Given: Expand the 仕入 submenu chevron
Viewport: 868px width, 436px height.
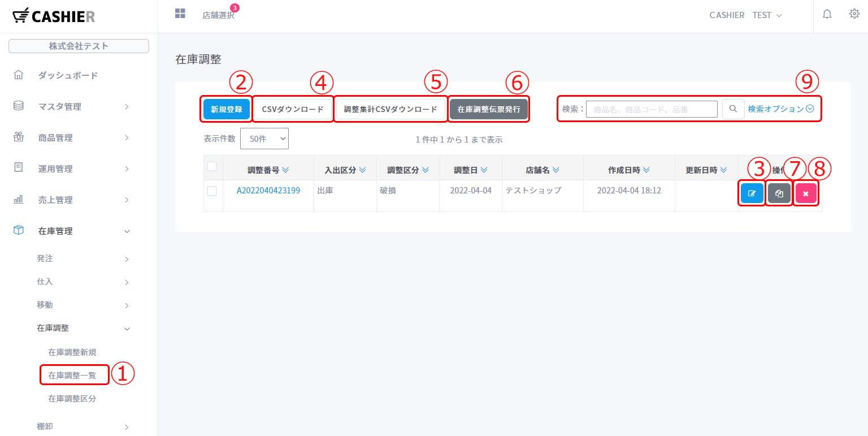Looking at the screenshot, I should coord(127,282).
